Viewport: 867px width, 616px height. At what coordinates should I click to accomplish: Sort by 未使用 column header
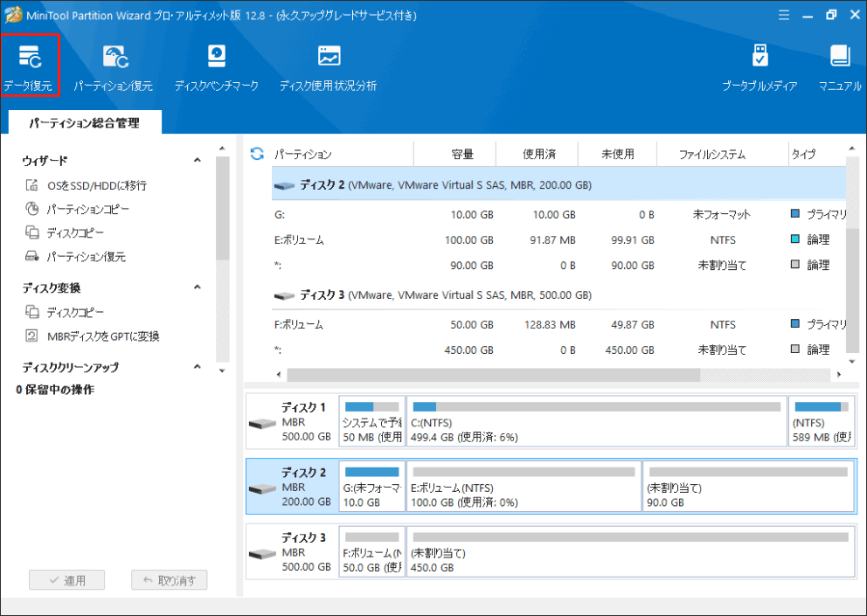[618, 154]
